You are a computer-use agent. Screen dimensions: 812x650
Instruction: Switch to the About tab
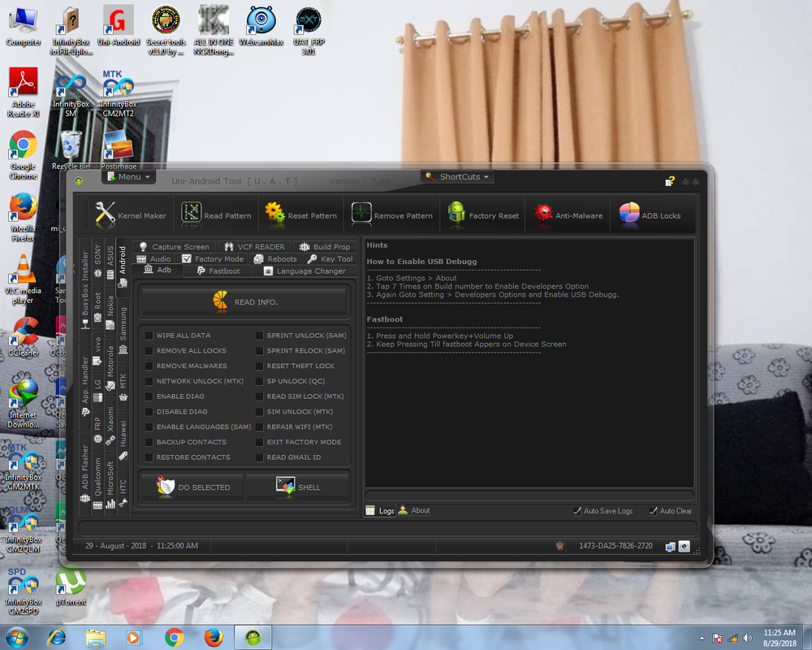point(414,510)
